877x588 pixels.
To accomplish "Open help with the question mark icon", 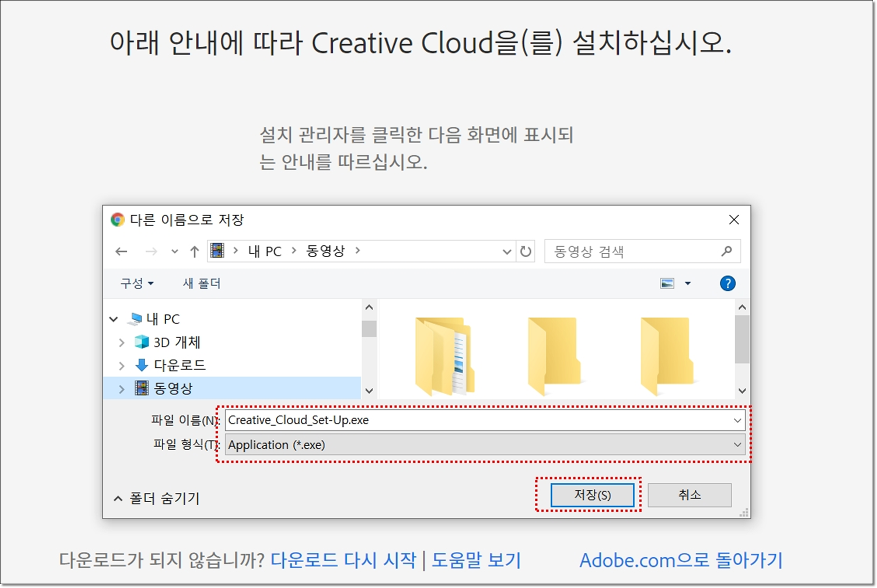I will 727,283.
